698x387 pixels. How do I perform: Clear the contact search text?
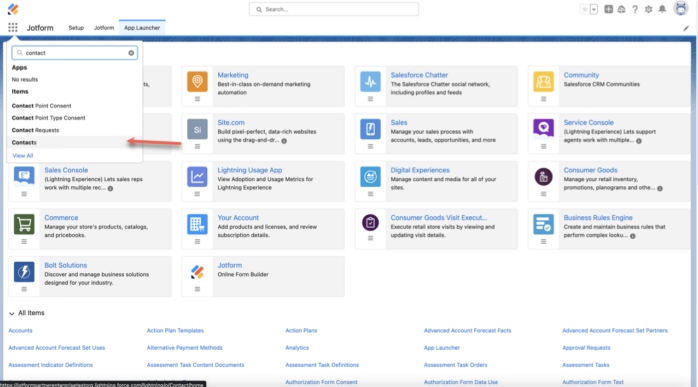(x=131, y=53)
